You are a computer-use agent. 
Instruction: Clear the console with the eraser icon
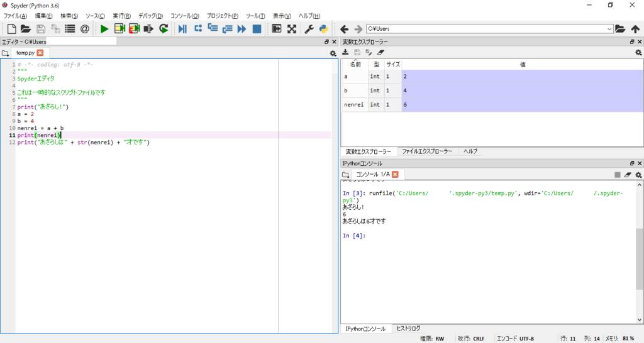tap(628, 175)
